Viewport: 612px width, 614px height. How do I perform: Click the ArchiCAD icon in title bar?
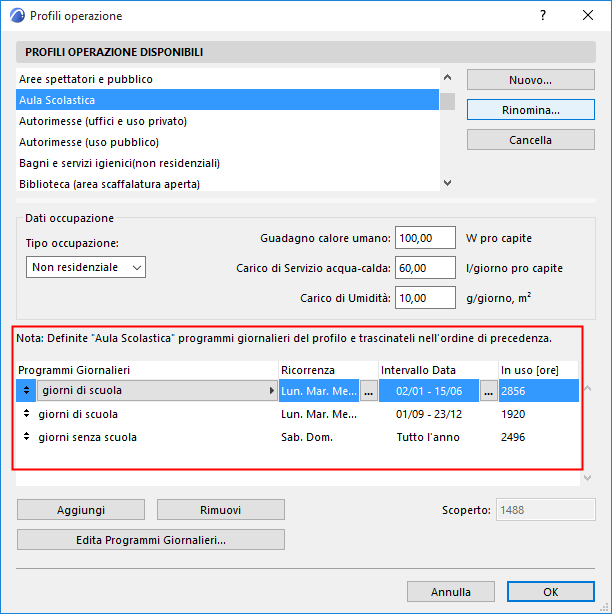(16, 16)
